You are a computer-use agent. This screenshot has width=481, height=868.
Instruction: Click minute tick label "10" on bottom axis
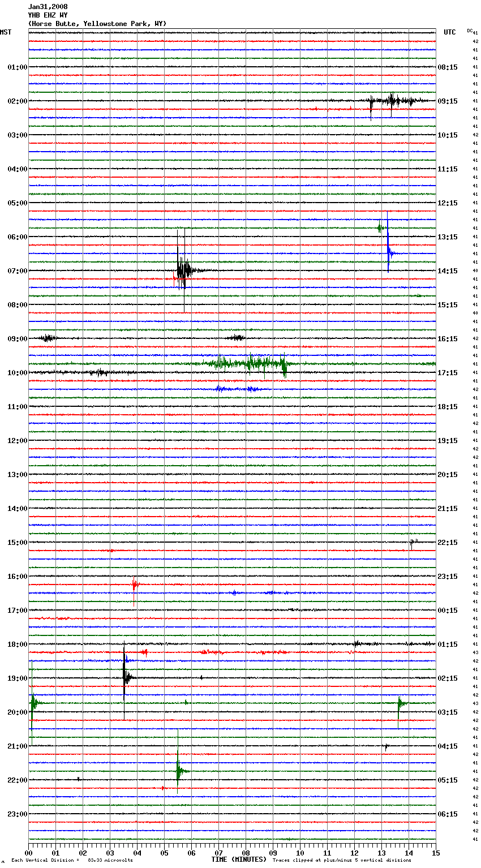coord(300,853)
